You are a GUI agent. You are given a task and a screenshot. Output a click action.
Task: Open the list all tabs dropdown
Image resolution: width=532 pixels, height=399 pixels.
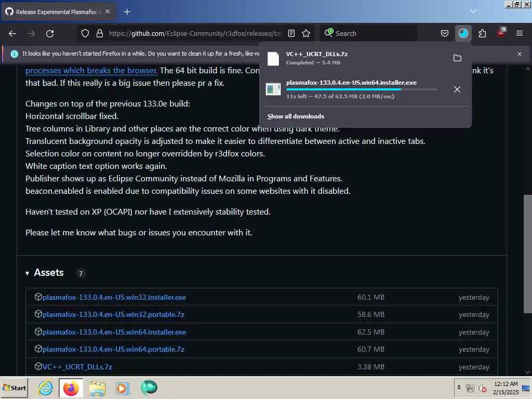coord(473,11)
